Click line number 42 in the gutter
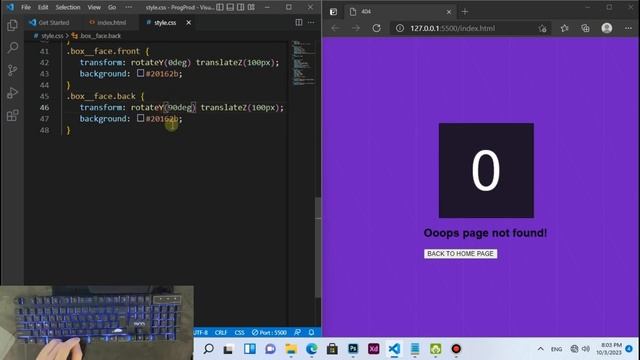This screenshot has height=360, width=640. click(44, 62)
